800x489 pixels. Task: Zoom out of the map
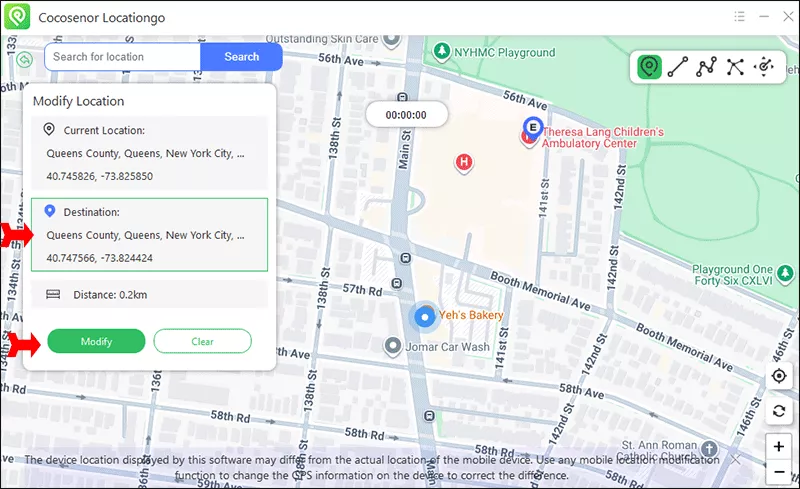779,471
